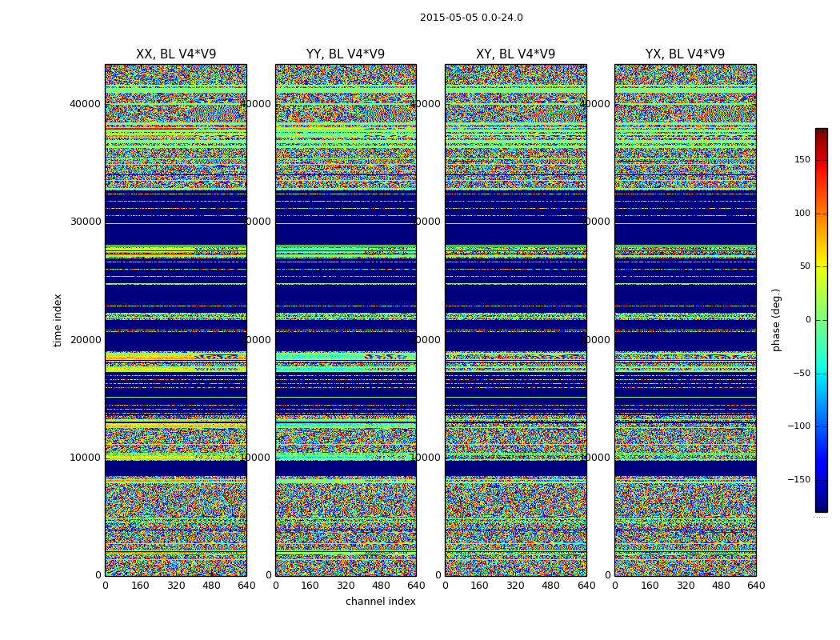Click the 320 x-tick under the XX panel
Image resolution: width=840 pixels, height=640 pixels.
pos(176,586)
